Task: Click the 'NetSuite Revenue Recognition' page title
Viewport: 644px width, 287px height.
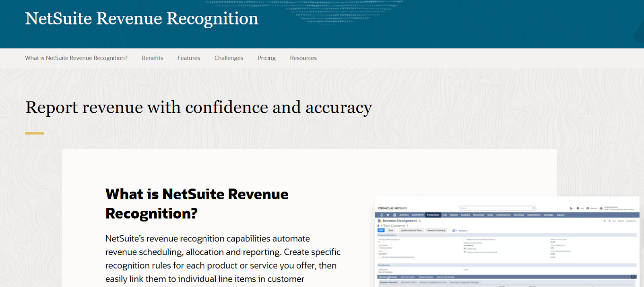Action: coord(142,19)
